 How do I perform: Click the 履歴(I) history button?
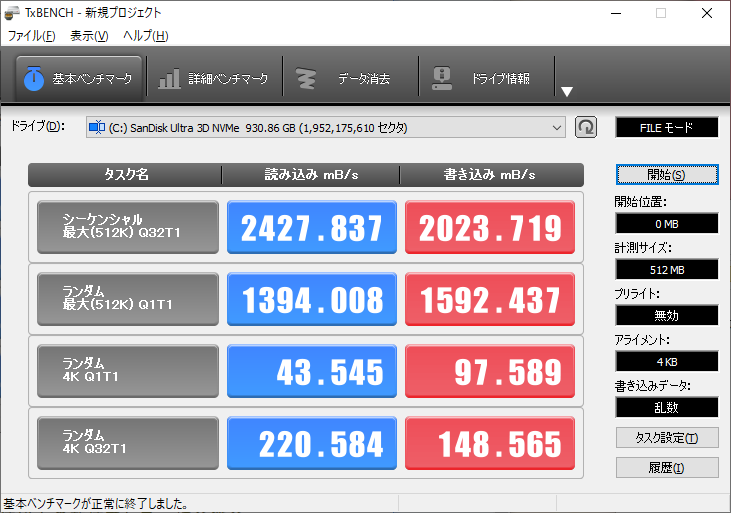(x=666, y=468)
